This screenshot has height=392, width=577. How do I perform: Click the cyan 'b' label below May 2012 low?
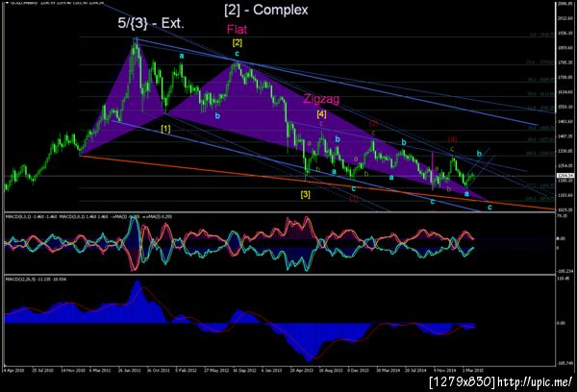coord(217,116)
